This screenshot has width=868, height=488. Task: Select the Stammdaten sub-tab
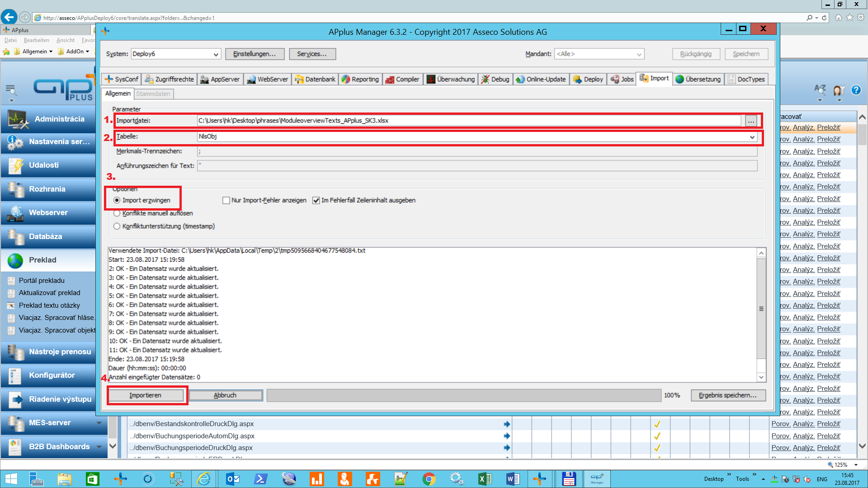point(153,94)
